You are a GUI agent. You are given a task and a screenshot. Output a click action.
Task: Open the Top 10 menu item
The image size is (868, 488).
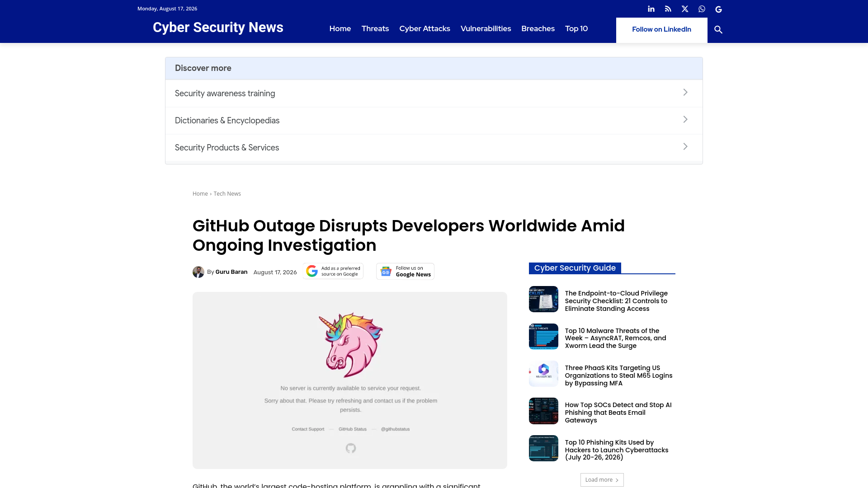point(576,28)
